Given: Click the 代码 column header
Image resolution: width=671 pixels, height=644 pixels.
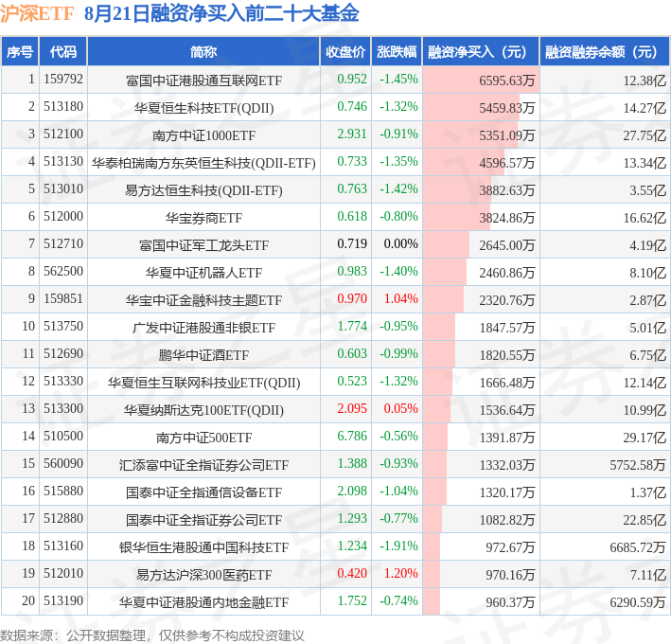Looking at the screenshot, I should tap(62, 52).
